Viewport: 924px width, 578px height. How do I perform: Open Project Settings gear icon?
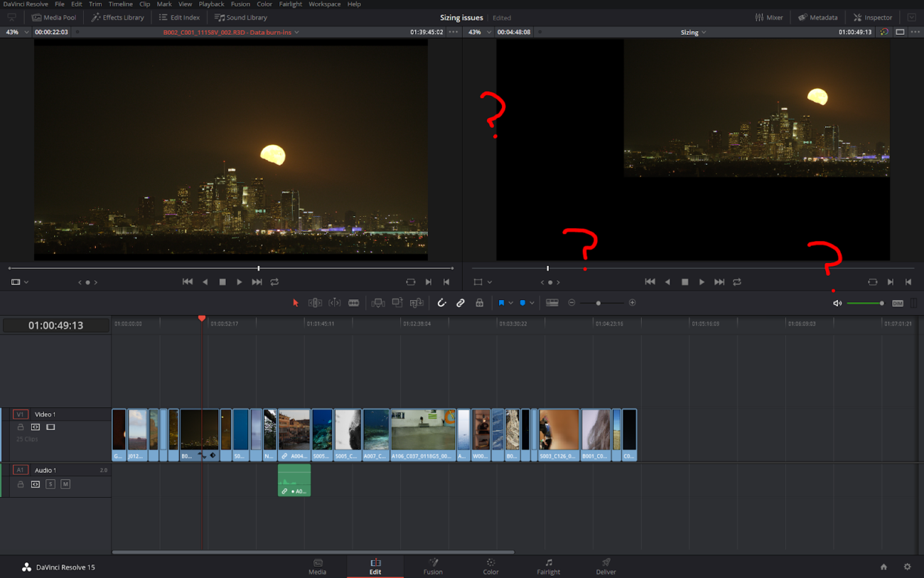point(907,567)
